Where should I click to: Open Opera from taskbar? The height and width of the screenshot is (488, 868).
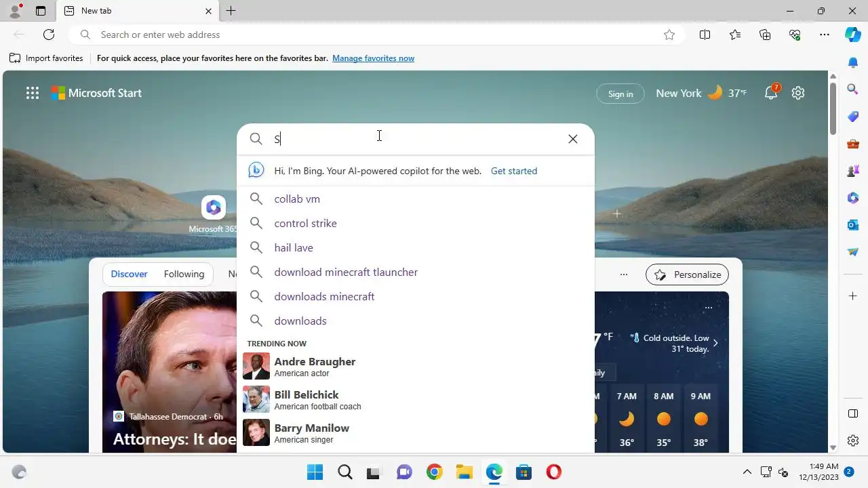[554, 472]
